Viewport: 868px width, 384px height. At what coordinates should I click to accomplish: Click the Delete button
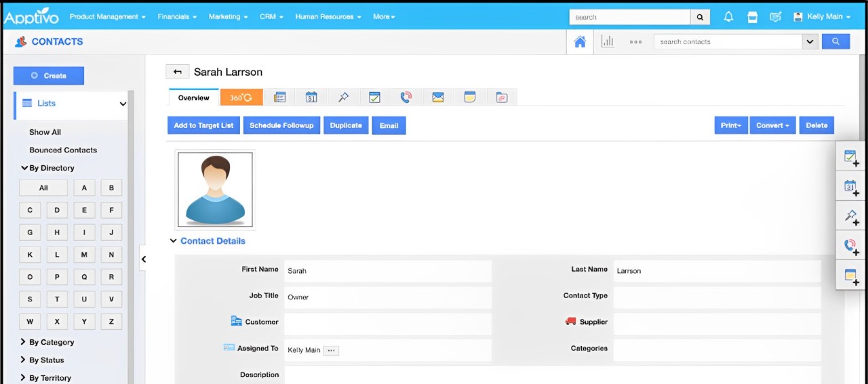[x=816, y=125]
